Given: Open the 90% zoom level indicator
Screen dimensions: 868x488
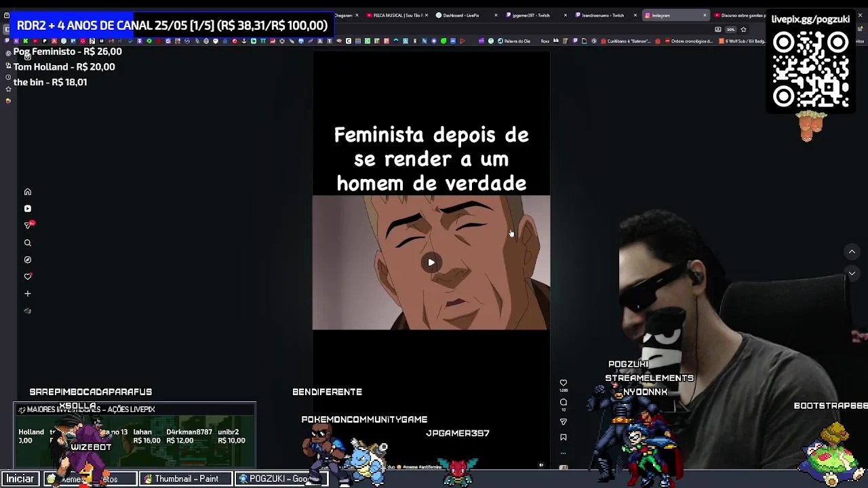Looking at the screenshot, I should [x=730, y=29].
